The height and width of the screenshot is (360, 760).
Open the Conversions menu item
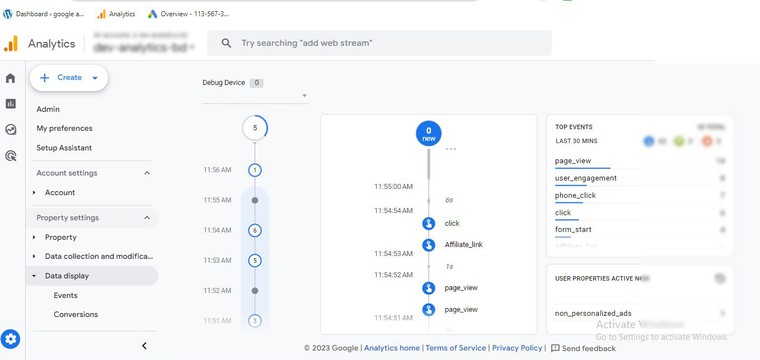[76, 314]
